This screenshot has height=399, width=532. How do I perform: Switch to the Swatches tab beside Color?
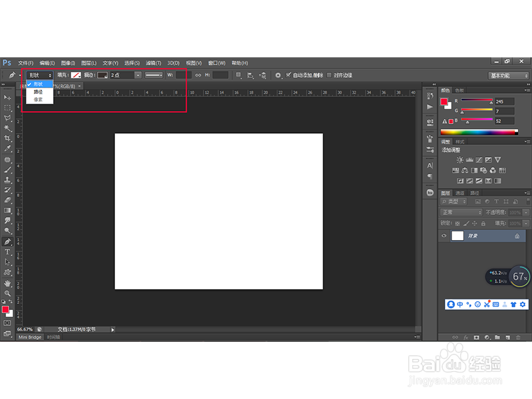click(460, 90)
